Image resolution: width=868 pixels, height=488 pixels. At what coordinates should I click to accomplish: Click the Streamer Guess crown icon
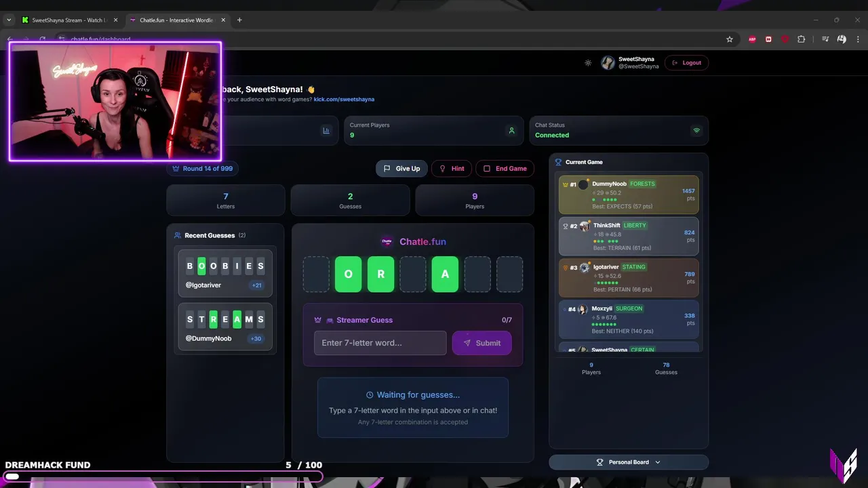click(317, 320)
